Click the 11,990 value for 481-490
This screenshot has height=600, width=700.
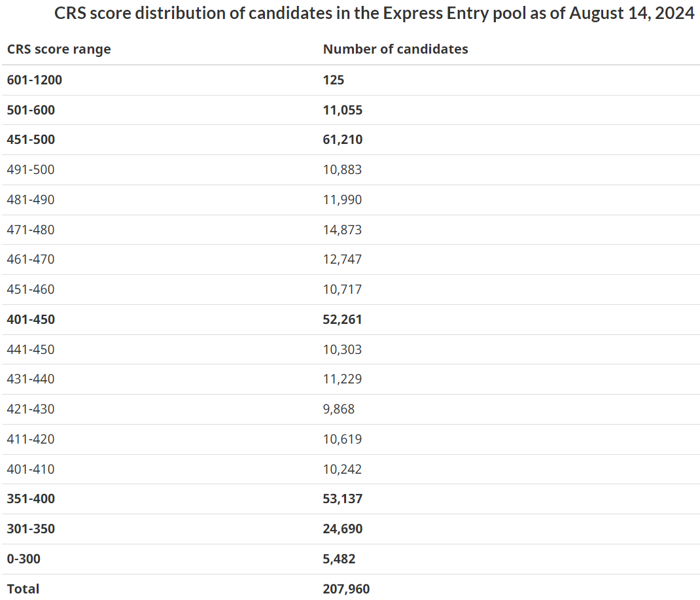tap(342, 200)
